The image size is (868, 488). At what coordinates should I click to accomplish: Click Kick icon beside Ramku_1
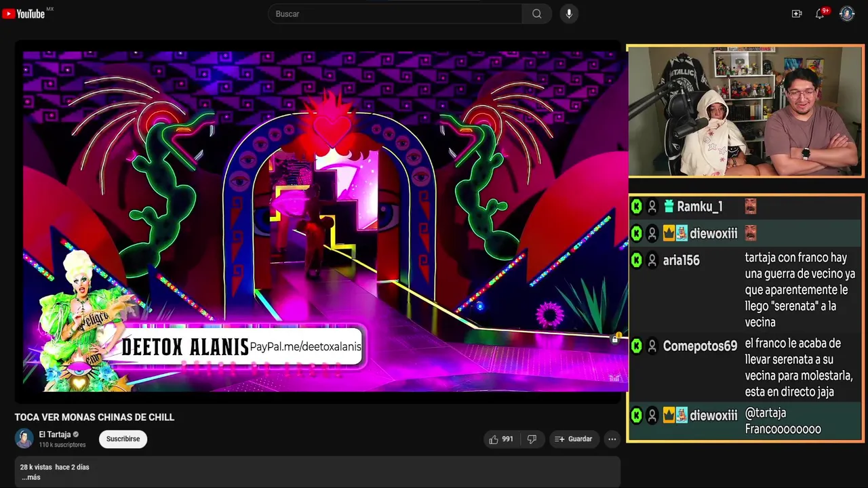(636, 207)
